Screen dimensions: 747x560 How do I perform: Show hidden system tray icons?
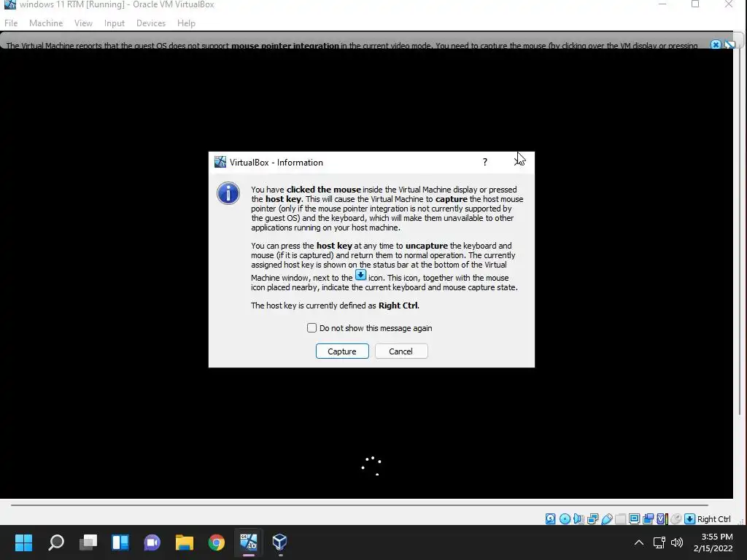point(639,542)
